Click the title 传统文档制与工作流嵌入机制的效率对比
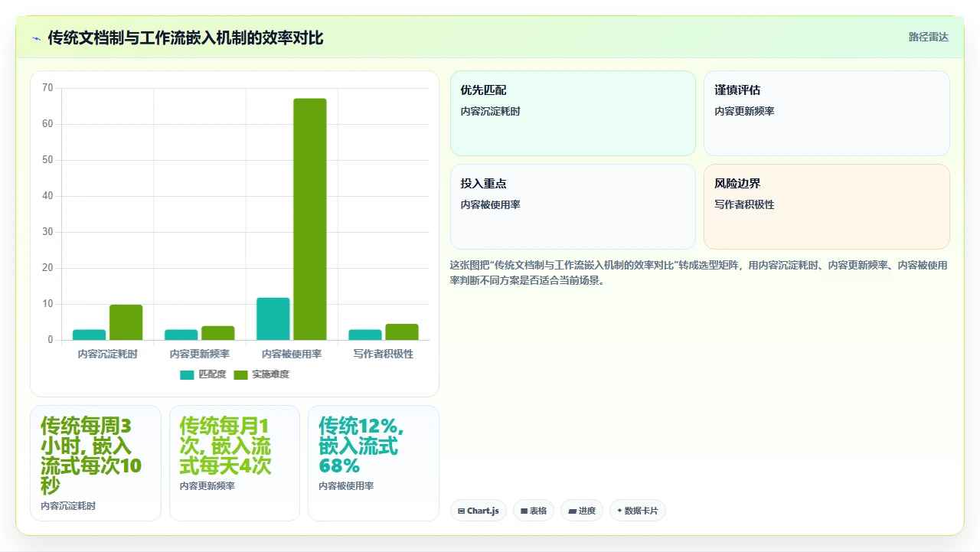Image resolution: width=980 pixels, height=552 pixels. [185, 38]
